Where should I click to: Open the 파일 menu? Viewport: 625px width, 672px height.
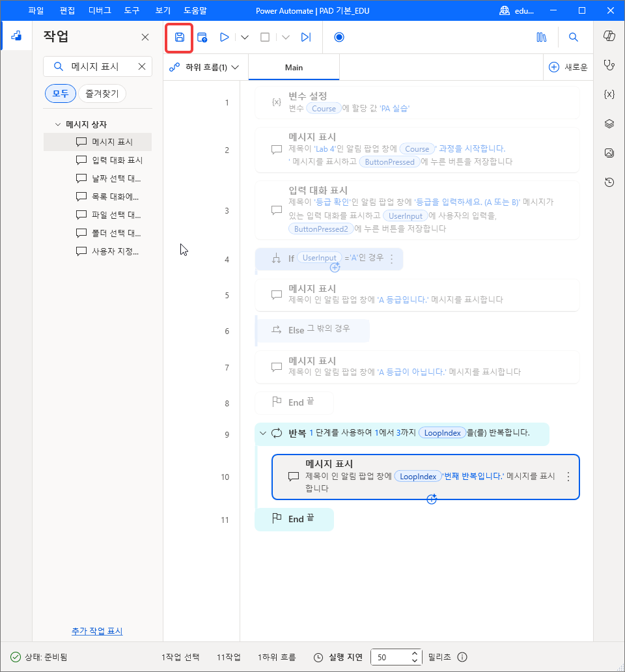[36, 10]
